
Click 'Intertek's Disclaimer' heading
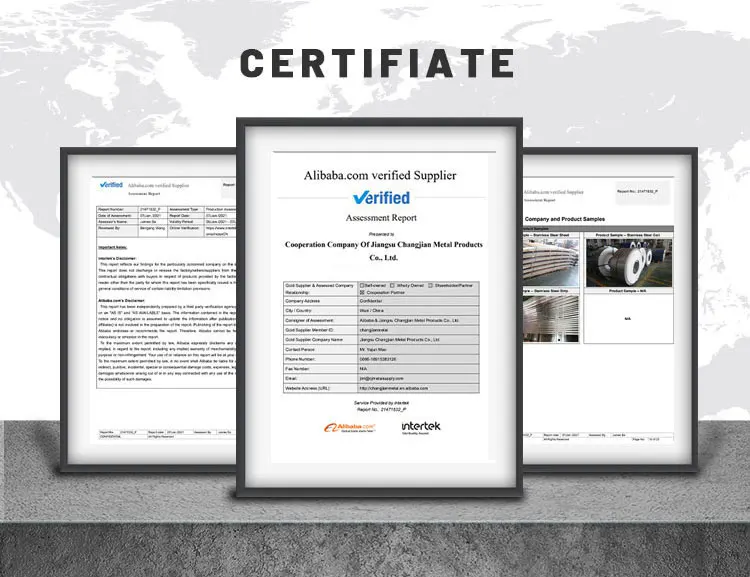117,258
